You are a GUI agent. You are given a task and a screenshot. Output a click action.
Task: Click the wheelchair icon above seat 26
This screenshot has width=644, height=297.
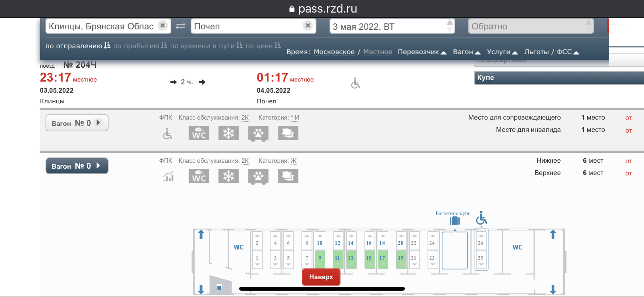coord(481,218)
